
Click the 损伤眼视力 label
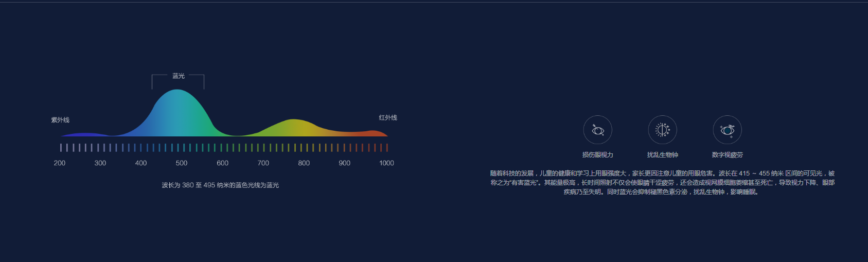[597, 155]
